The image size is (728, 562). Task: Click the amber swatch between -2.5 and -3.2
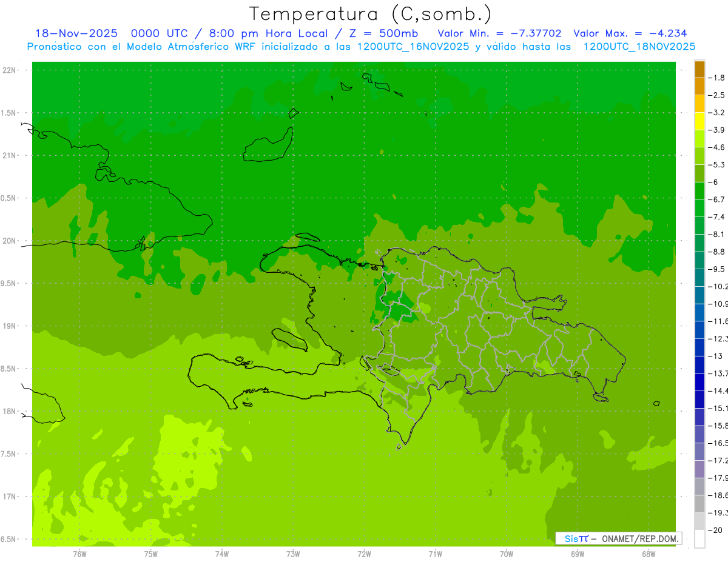699,104
